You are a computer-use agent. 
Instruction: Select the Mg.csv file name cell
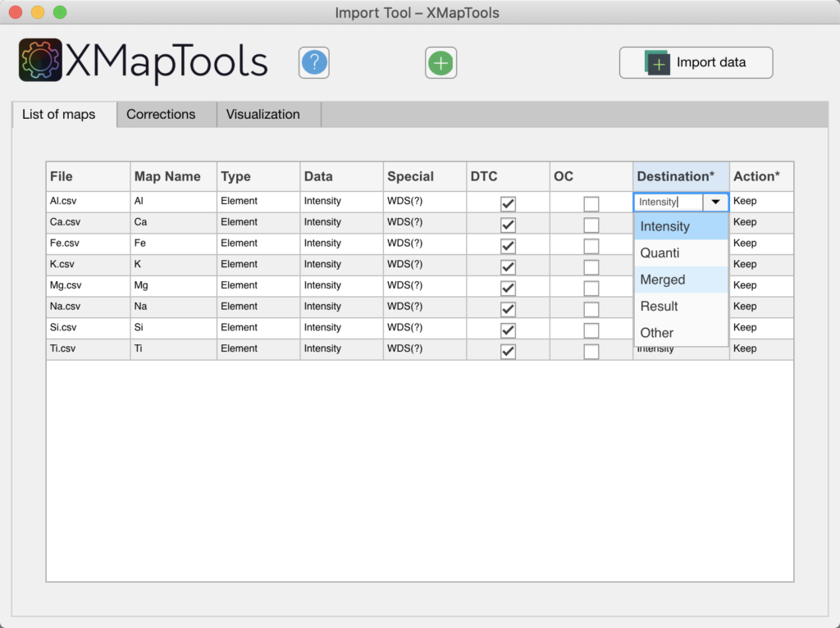(89, 285)
